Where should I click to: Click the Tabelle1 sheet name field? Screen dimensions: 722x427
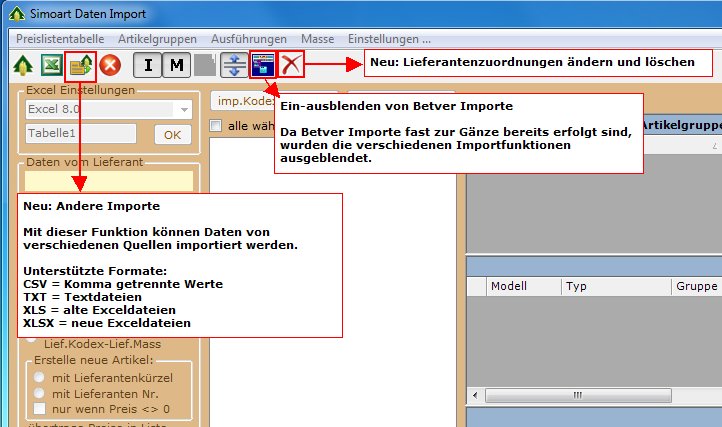click(x=80, y=133)
